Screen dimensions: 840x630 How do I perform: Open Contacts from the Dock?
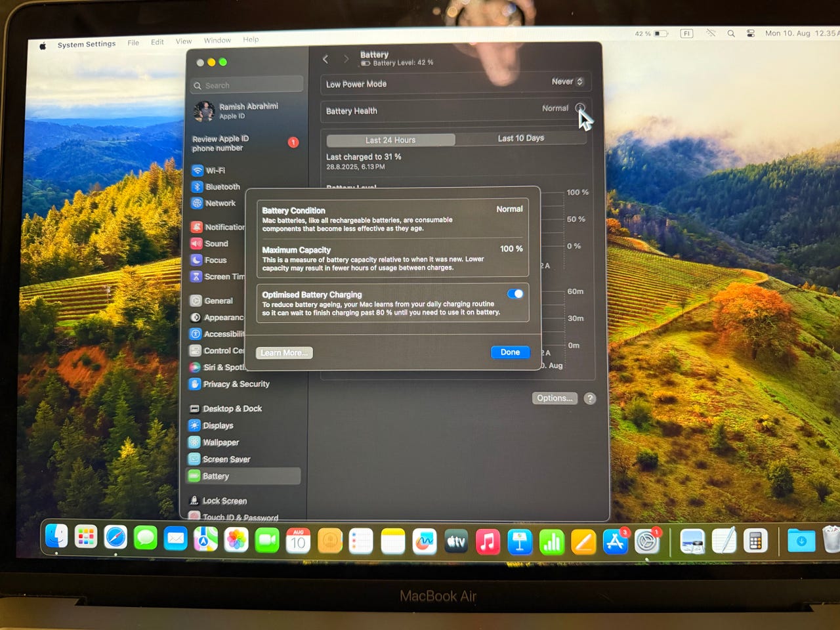(x=330, y=541)
